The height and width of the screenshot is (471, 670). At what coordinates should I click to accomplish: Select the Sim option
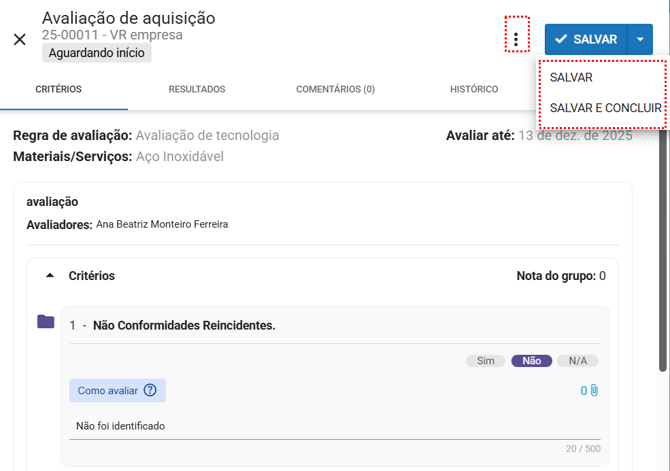click(485, 361)
